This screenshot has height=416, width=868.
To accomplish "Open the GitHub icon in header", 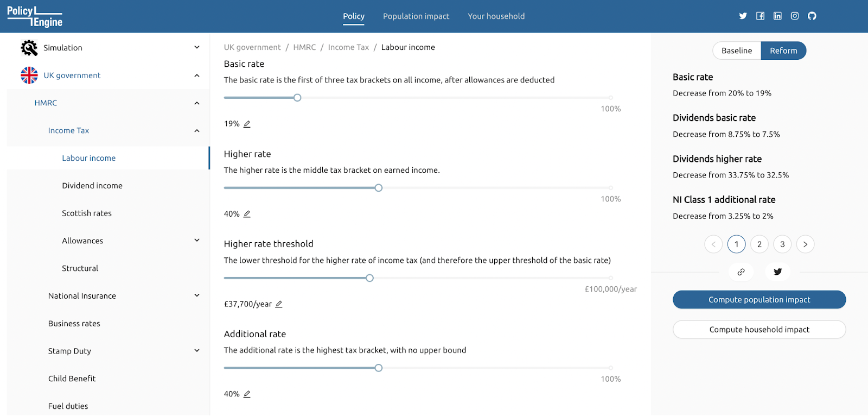I will (x=812, y=16).
